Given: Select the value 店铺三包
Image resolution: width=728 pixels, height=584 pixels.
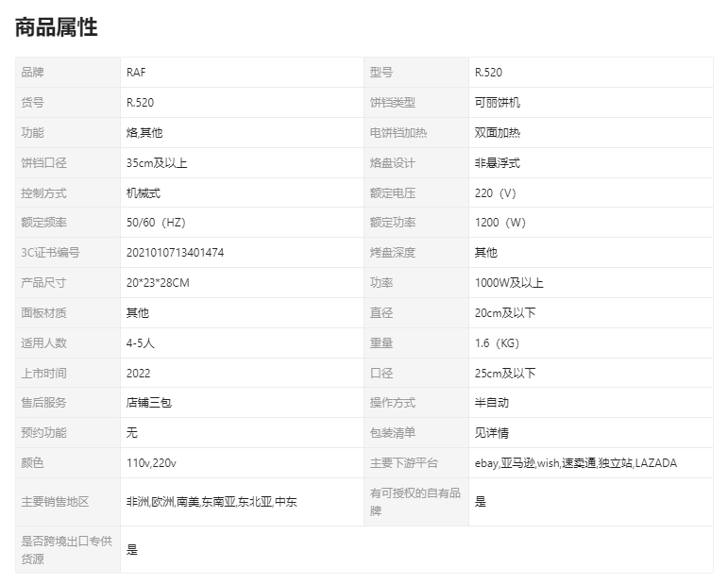Looking at the screenshot, I should pyautogui.click(x=149, y=402).
